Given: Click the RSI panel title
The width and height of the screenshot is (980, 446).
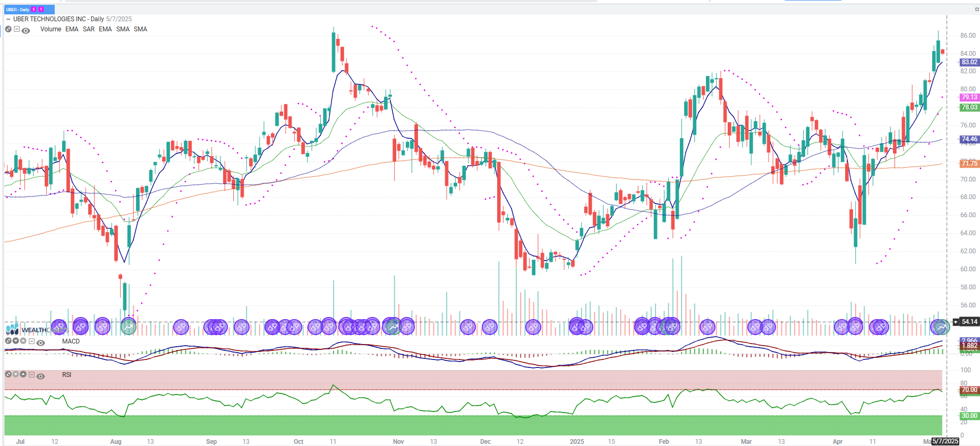Looking at the screenshot, I should [x=66, y=375].
